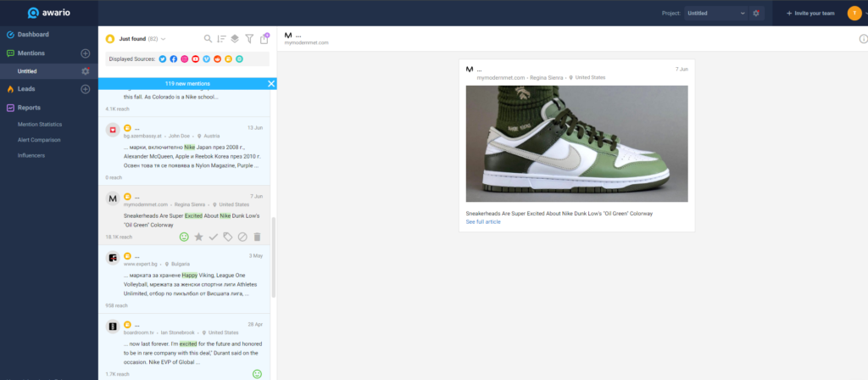Click the yellow bell Just found icon

(110, 39)
